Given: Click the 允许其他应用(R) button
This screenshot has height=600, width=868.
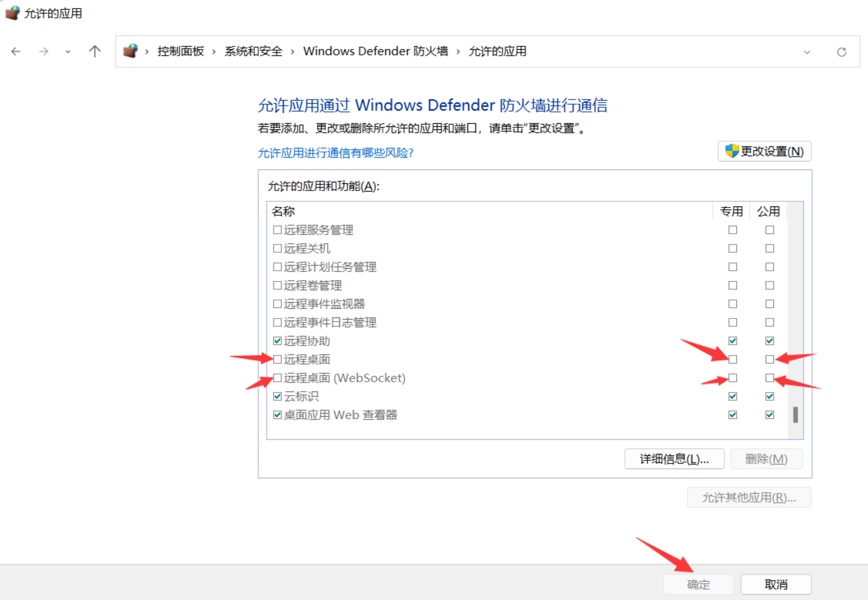Looking at the screenshot, I should (749, 497).
